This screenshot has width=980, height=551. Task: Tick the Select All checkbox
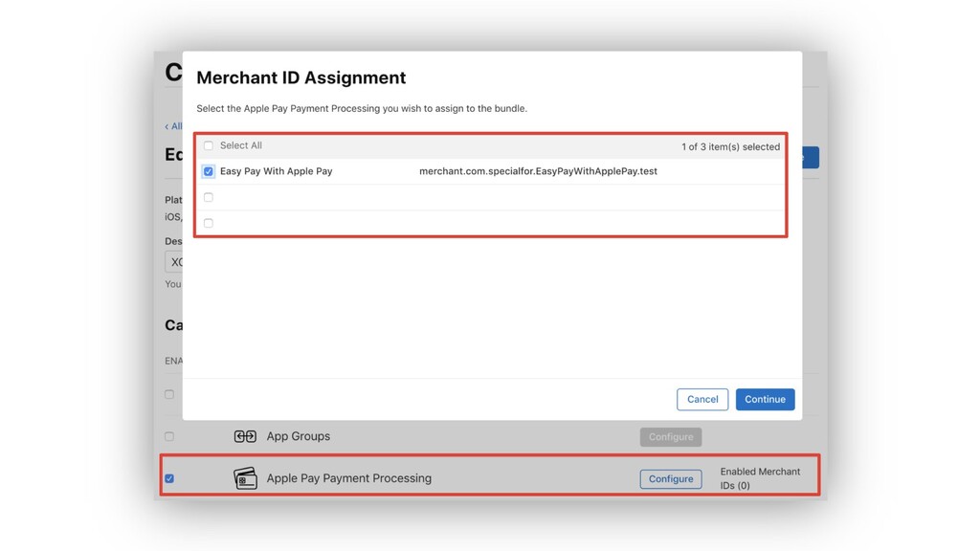[x=208, y=145]
